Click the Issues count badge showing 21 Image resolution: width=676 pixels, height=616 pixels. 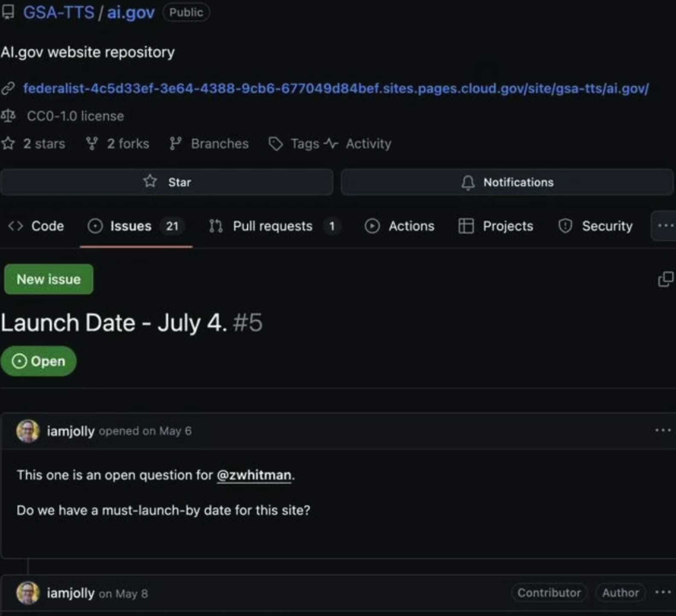click(172, 226)
